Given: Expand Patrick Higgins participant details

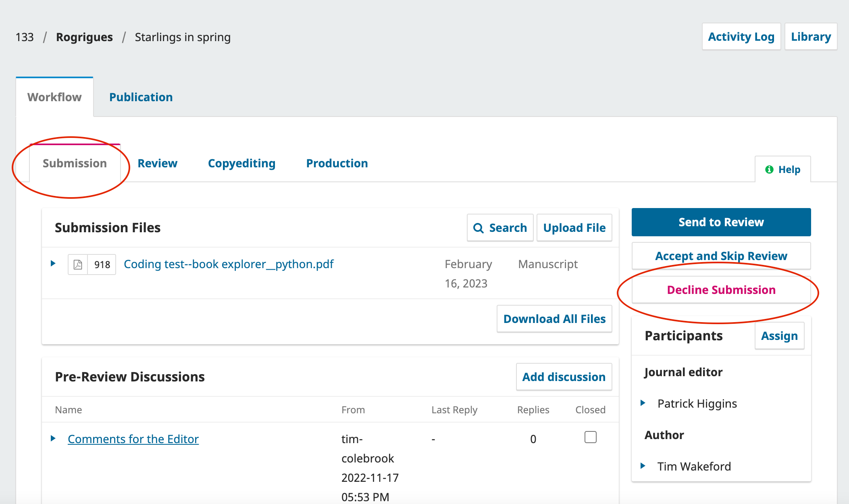Looking at the screenshot, I should [643, 403].
